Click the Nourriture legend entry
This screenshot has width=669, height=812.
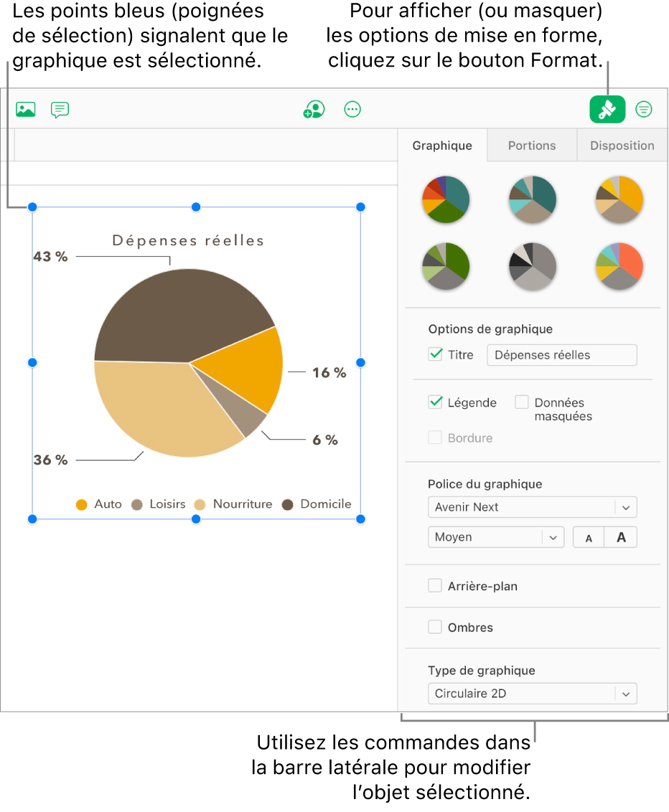coord(233,504)
